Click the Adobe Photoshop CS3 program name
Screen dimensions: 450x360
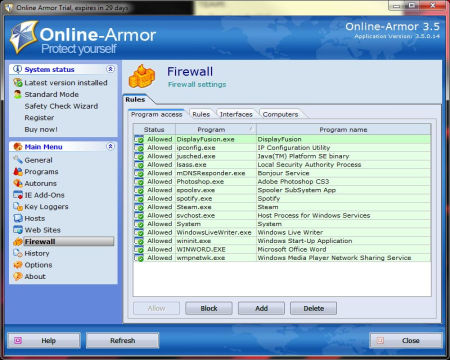tap(293, 182)
